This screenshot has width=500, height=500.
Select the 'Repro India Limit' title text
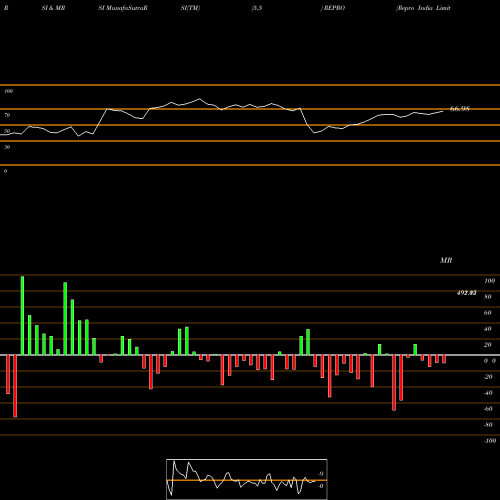click(x=423, y=8)
